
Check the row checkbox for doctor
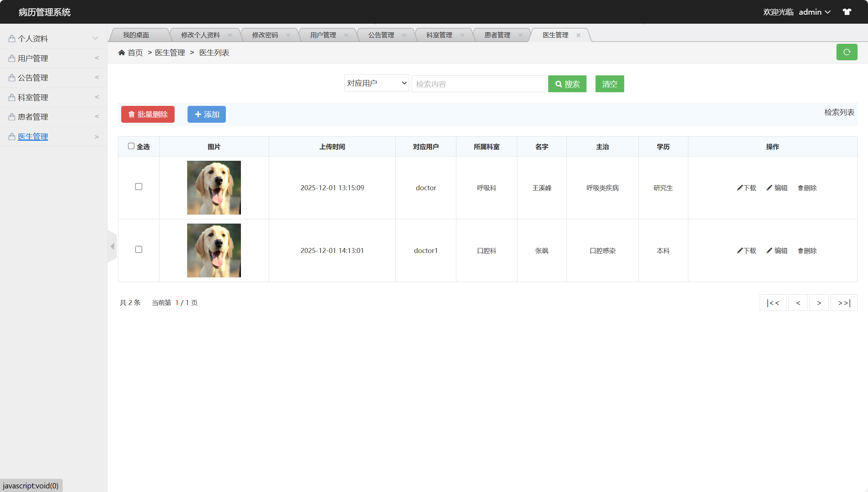(139, 187)
